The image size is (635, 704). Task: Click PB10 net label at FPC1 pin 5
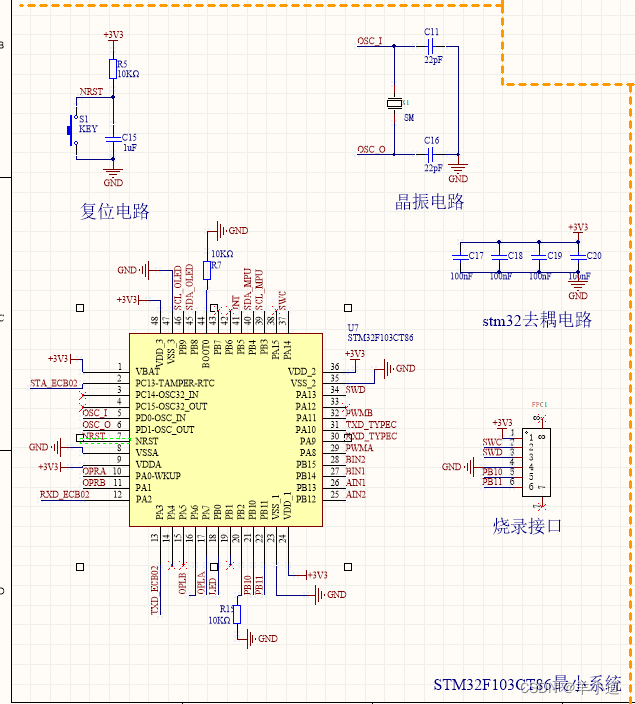coord(493,472)
